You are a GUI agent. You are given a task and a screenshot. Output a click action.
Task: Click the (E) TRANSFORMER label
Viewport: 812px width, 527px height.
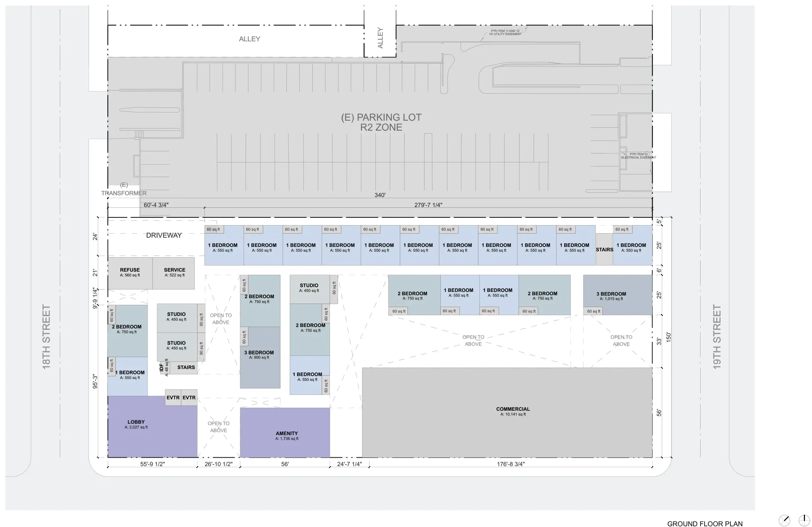coord(124,189)
